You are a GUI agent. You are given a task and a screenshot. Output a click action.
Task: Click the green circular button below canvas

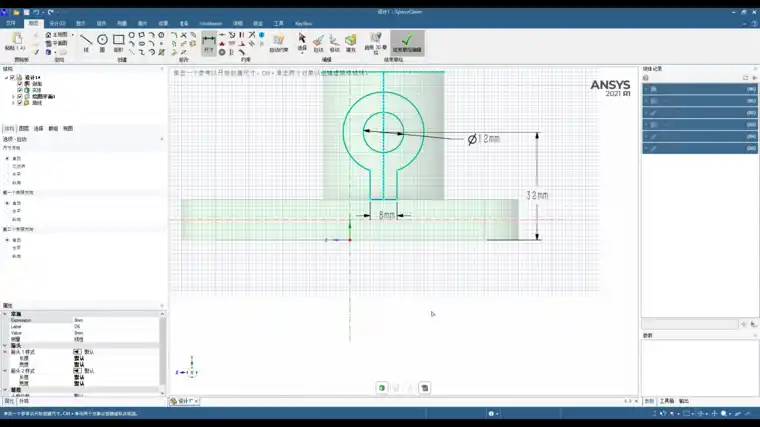(382, 388)
